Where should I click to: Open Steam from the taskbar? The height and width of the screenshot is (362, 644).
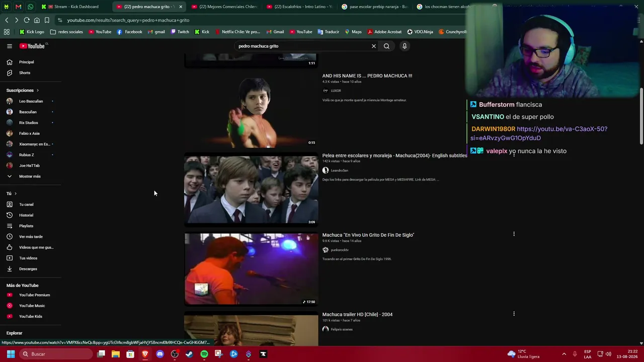point(189,354)
